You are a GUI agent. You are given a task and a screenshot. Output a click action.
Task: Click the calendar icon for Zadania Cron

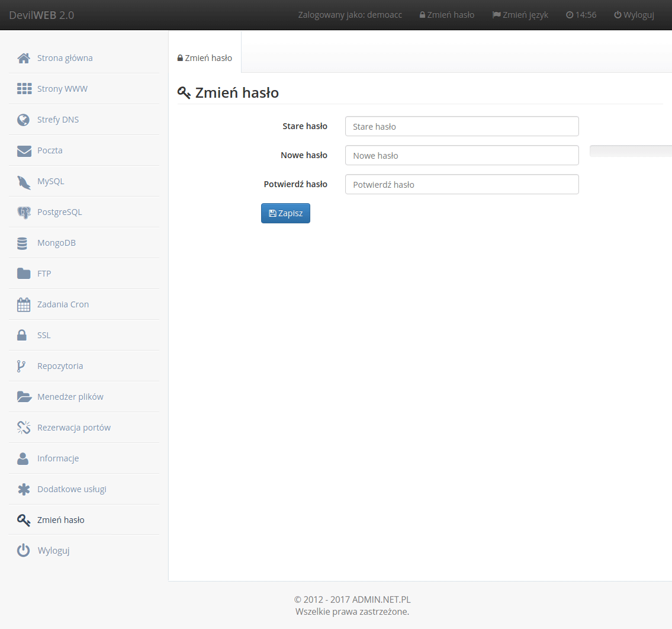[x=24, y=304]
